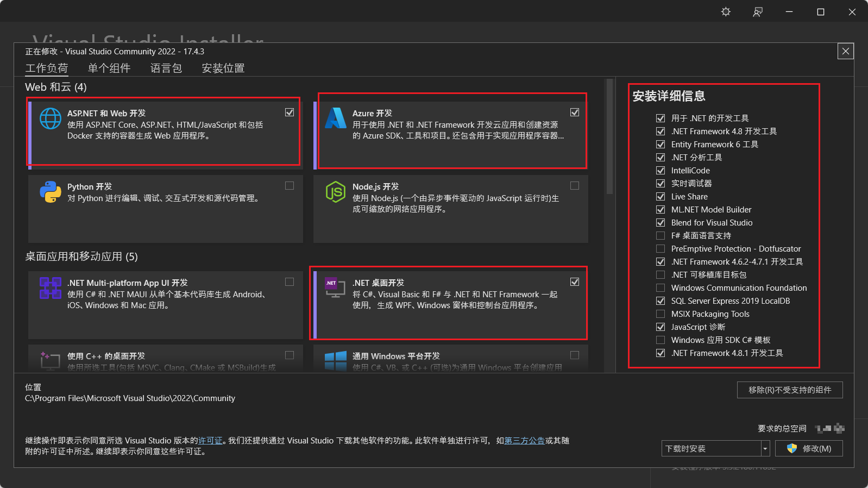Toggle .NET Framework 4.8.1 开发工具 checkbox
This screenshot has height=488, width=868.
661,353
